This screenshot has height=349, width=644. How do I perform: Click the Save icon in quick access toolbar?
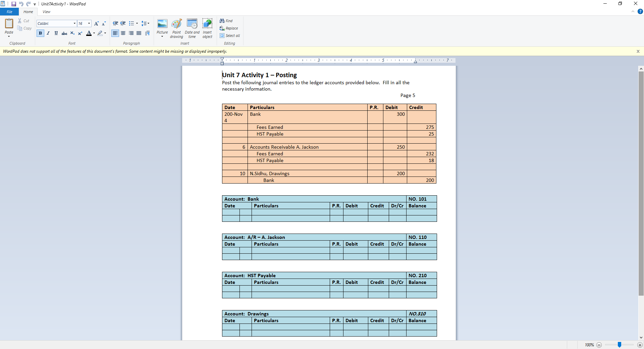coord(13,4)
